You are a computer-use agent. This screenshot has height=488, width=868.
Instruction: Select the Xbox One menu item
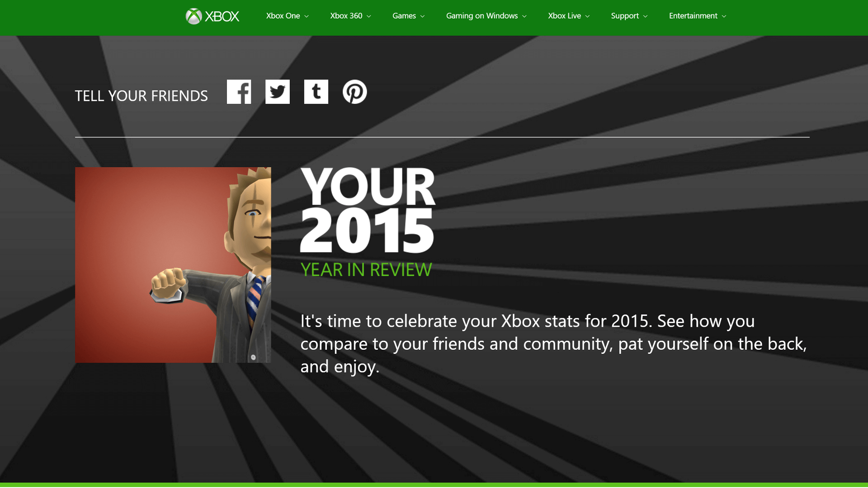click(x=283, y=16)
